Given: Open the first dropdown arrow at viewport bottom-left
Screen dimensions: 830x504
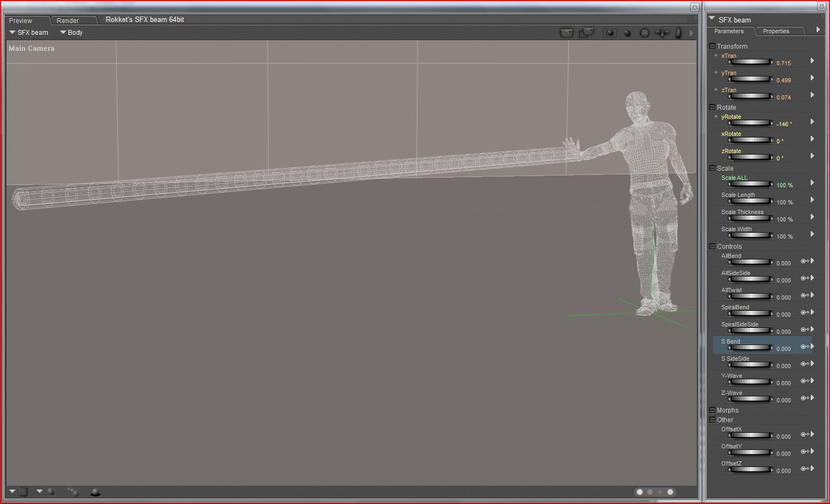Looking at the screenshot, I should tap(12, 491).
